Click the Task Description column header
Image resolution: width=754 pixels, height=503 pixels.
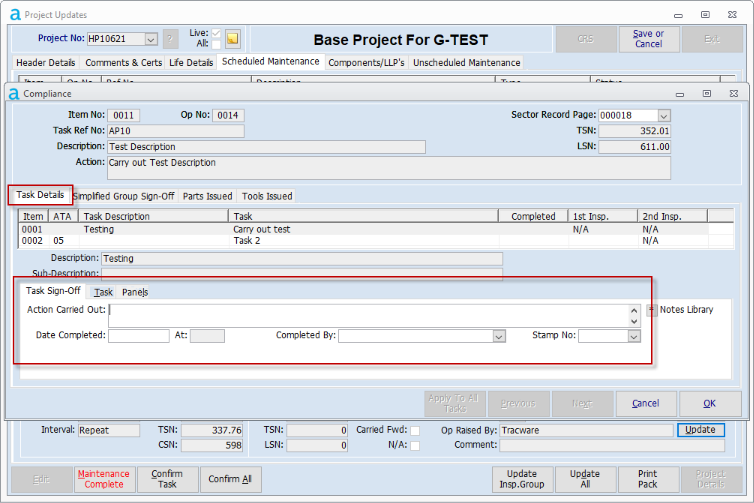tap(153, 216)
